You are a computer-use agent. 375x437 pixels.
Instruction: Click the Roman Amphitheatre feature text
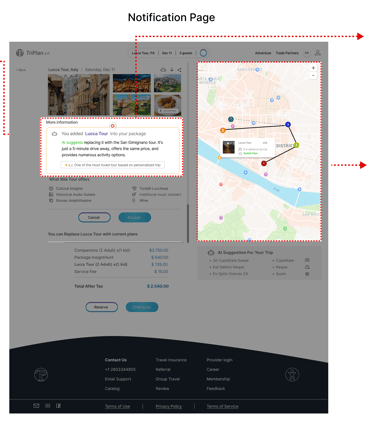[73, 200]
